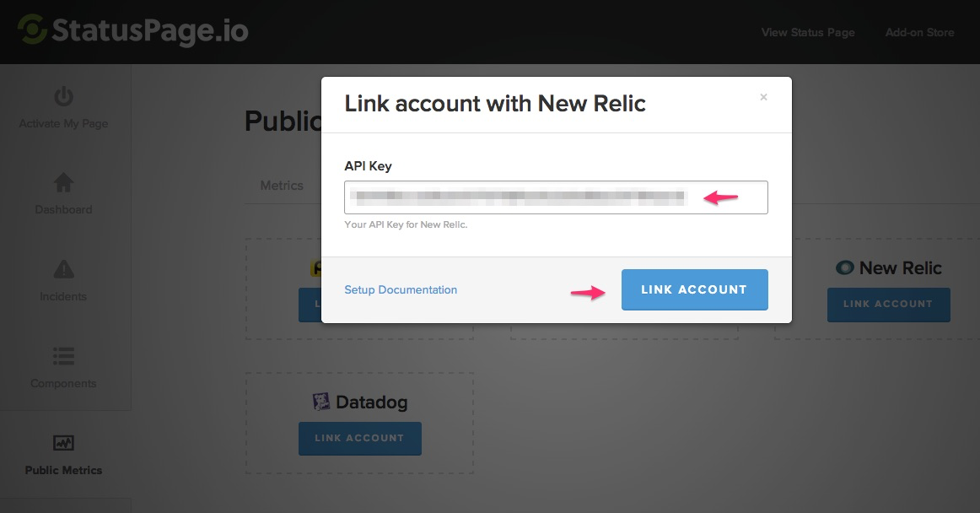This screenshot has width=980, height=513.
Task: Open the Add-on Store header link
Action: 919,32
